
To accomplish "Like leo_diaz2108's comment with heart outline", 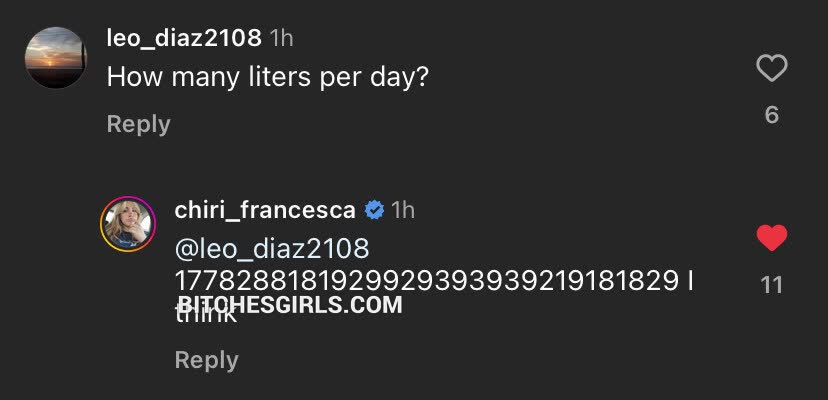I will [x=771, y=69].
